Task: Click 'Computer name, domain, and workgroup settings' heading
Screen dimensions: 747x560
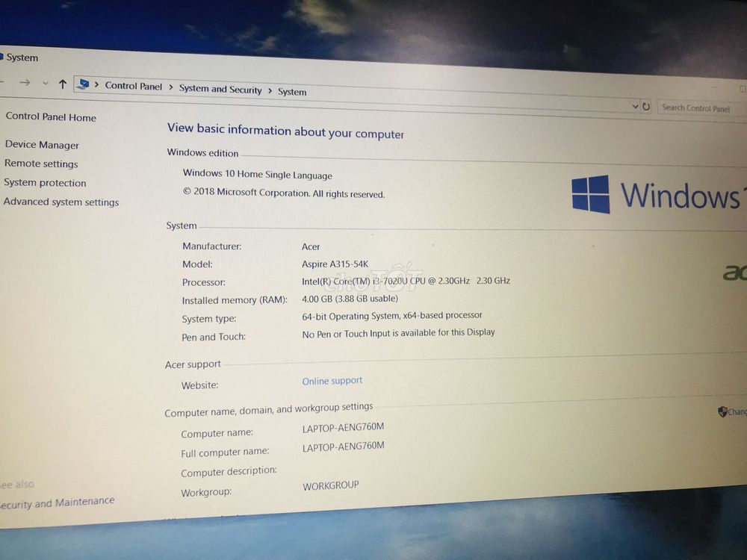Action: (x=269, y=409)
